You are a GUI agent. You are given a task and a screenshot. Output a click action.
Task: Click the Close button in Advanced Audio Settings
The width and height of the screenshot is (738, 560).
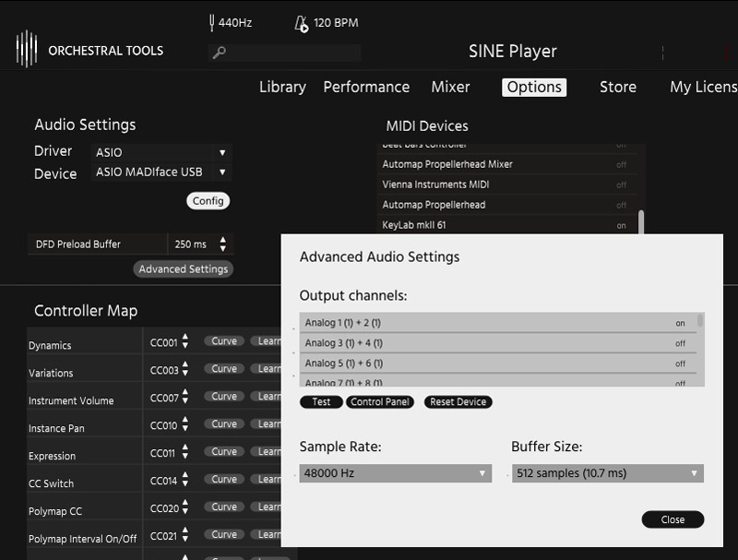coord(673,519)
